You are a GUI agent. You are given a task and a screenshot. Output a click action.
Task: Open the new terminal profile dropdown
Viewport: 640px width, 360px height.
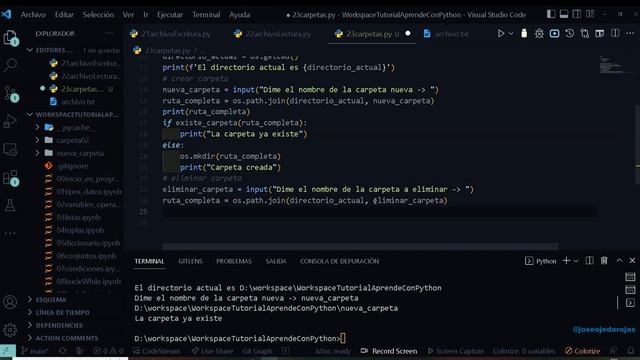576,261
